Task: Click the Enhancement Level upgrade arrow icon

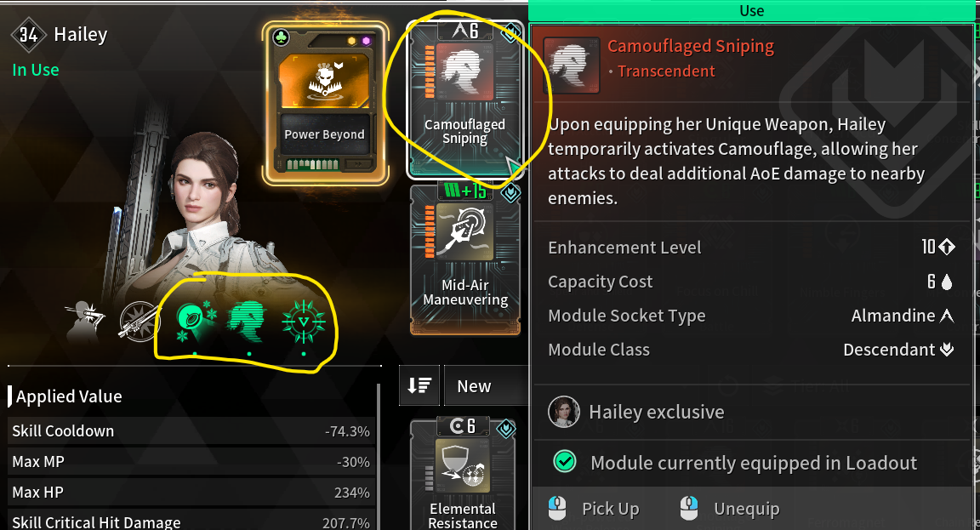Action: 946,247
